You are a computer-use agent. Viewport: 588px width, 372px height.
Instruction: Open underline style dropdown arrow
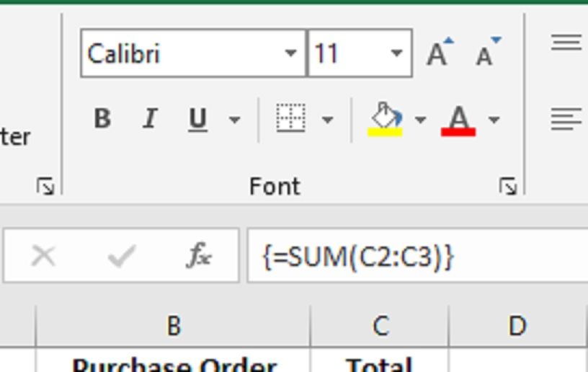pos(234,120)
